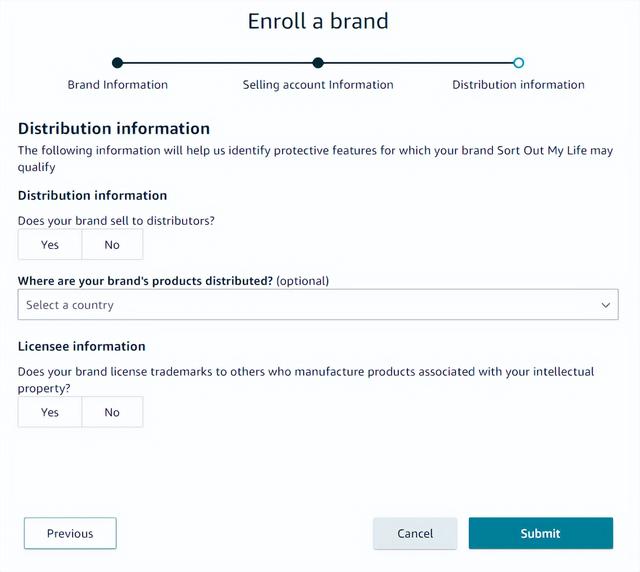The height and width of the screenshot is (572, 640).
Task: Open the Distribution information step label
Action: [518, 85]
